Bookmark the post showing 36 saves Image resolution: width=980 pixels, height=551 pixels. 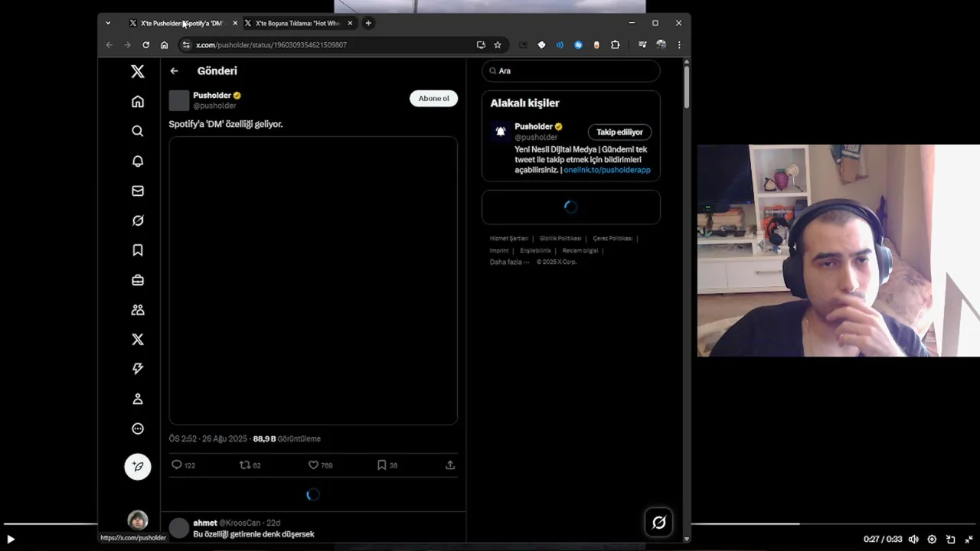click(381, 465)
